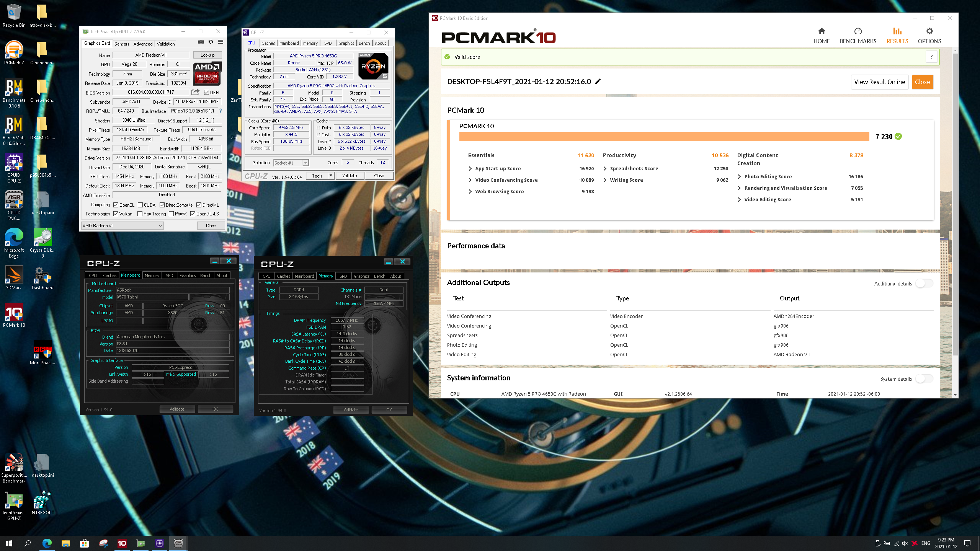
Task: Toggle DirectML checkbox in GPU-Z
Action: point(199,205)
